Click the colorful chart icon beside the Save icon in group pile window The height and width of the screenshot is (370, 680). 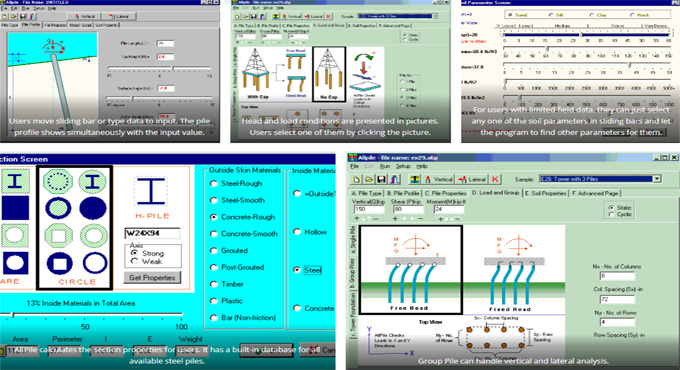point(394,179)
